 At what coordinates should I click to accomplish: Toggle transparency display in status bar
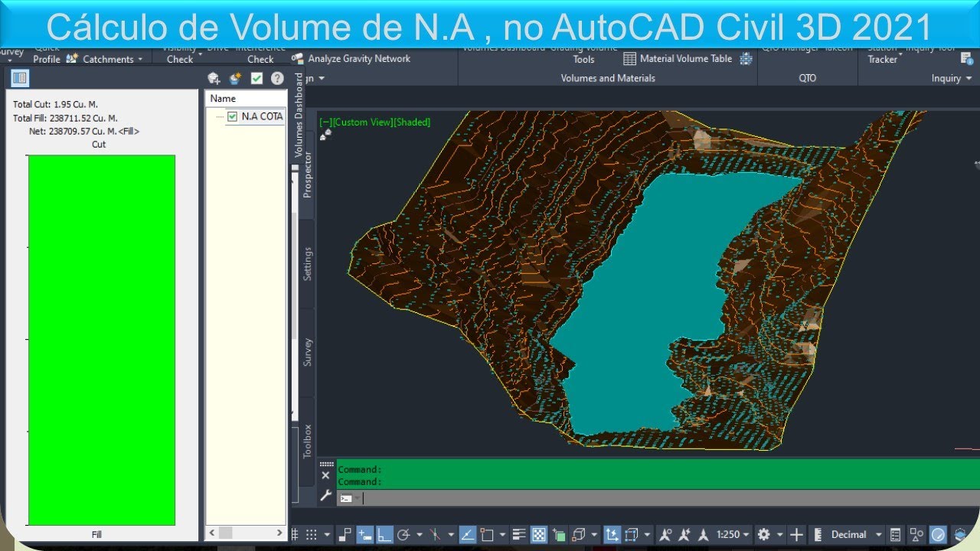click(x=538, y=534)
